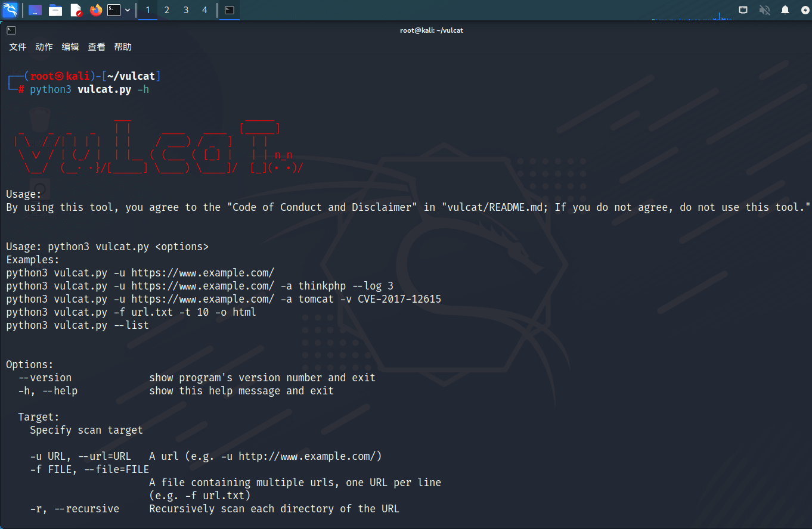
Task: Open notifications with the bell icon
Action: click(x=785, y=10)
